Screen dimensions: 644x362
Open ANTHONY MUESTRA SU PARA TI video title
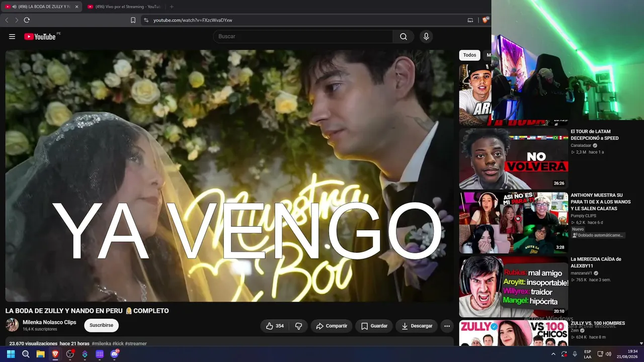coord(601,202)
